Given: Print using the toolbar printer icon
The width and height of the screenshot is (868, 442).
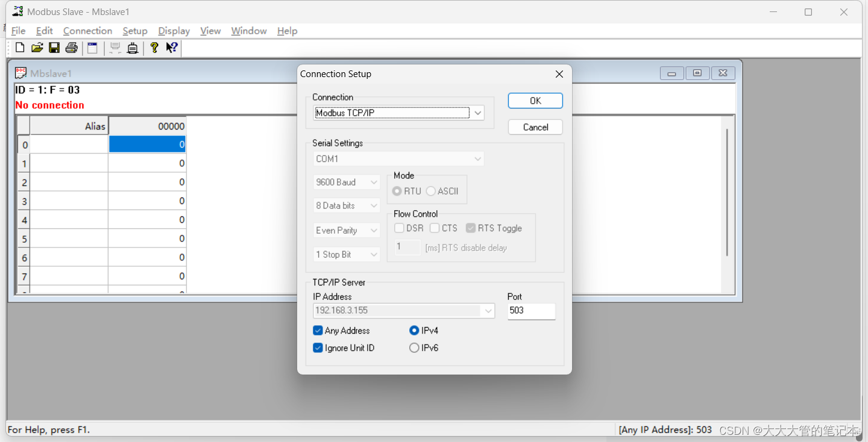Looking at the screenshot, I should 72,48.
